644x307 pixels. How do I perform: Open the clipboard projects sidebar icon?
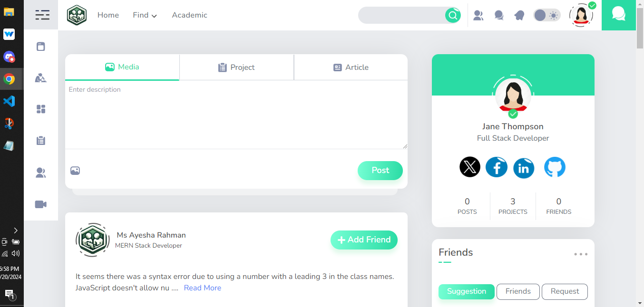click(41, 141)
